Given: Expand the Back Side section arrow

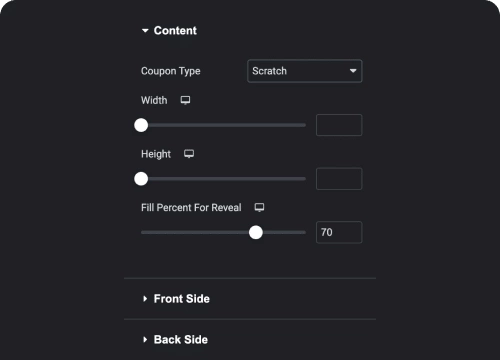Looking at the screenshot, I should point(145,340).
